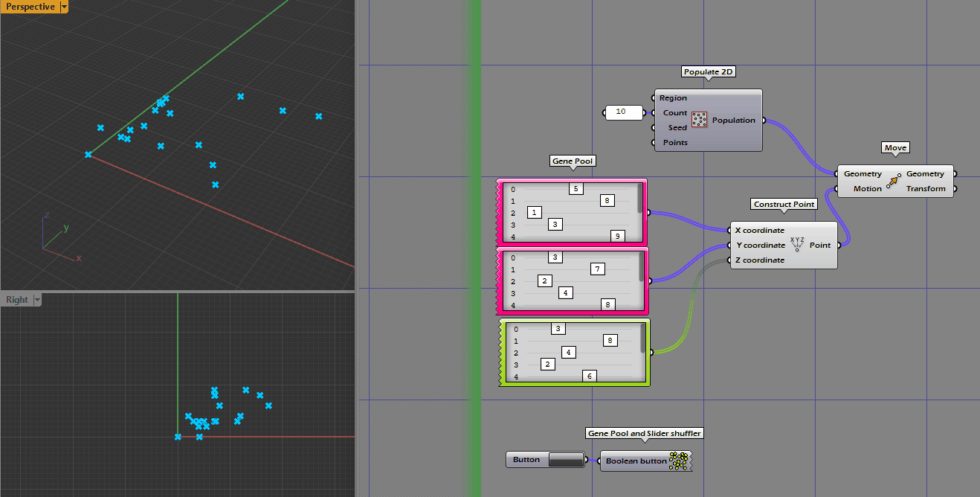Select slider 3 in green Gene Pool
980x497 pixels.
[x=558, y=329]
